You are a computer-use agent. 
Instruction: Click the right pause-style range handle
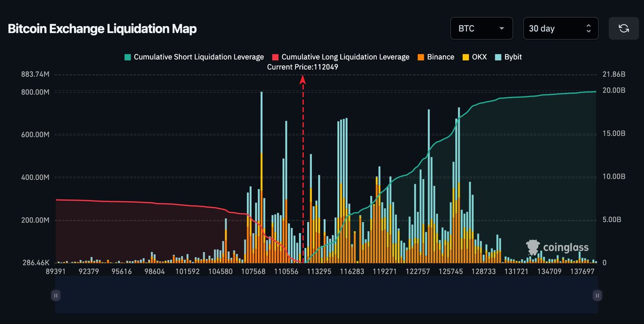tap(597, 295)
